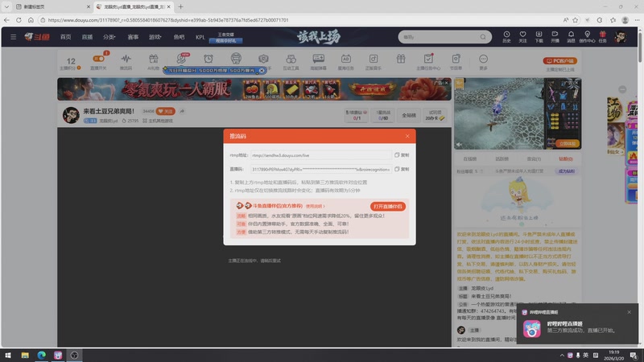
Task: Open 鱼吧 in top navigation
Action: [x=179, y=37]
